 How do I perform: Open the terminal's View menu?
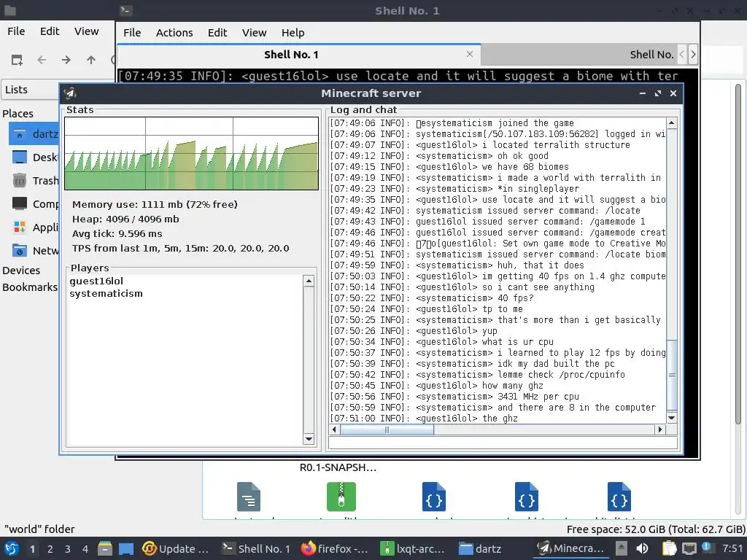point(254,33)
